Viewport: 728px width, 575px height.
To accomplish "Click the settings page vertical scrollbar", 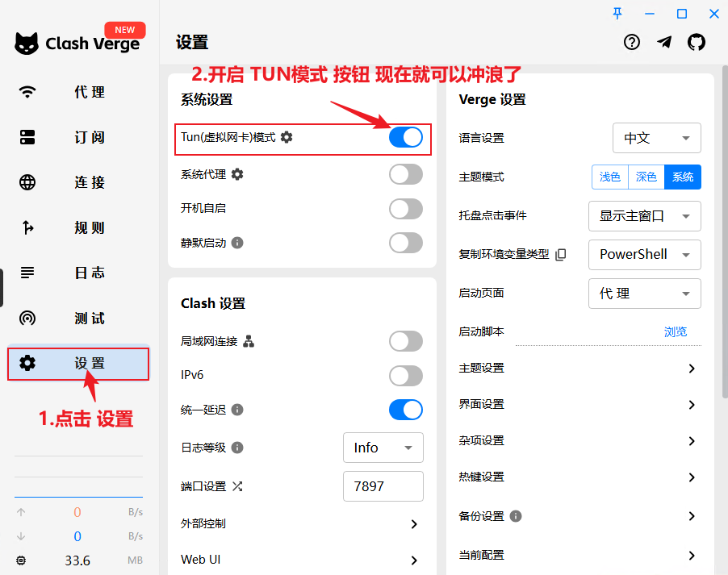I will tap(724, 242).
